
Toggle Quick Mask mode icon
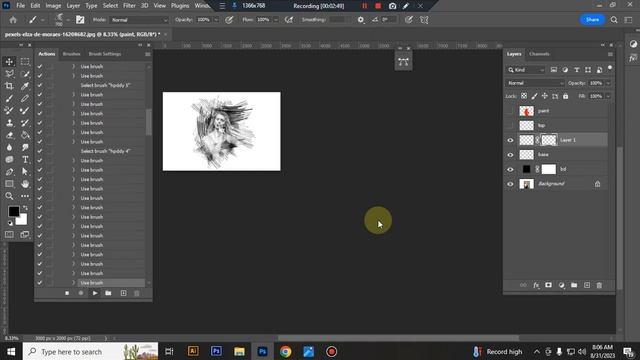tap(9, 234)
